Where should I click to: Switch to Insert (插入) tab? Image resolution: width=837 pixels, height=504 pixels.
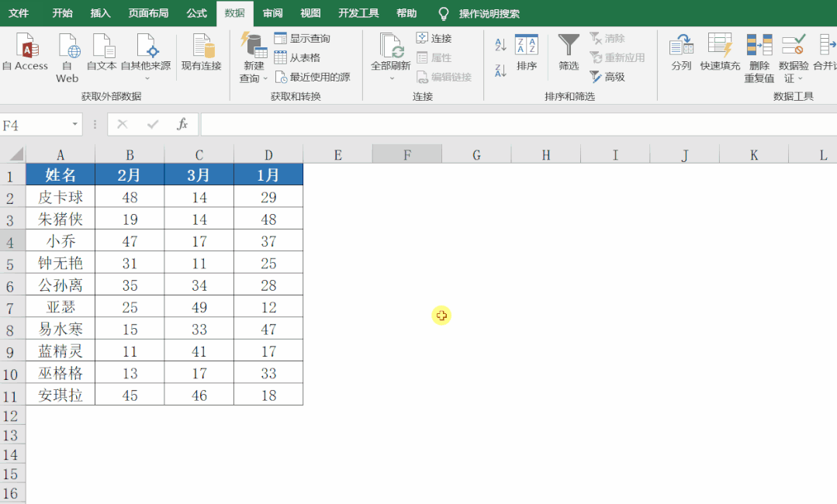[x=100, y=13]
